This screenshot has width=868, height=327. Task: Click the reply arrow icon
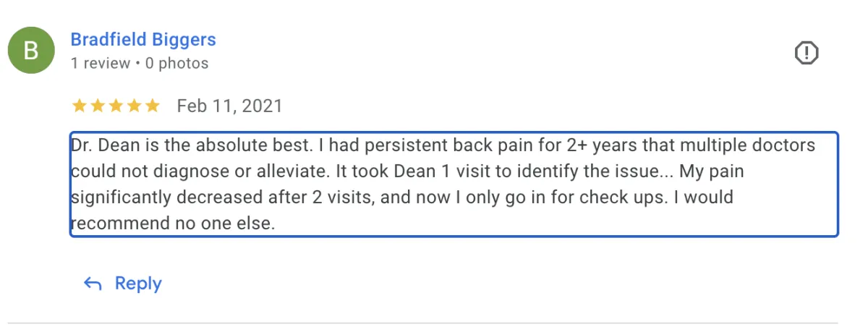[x=93, y=284]
